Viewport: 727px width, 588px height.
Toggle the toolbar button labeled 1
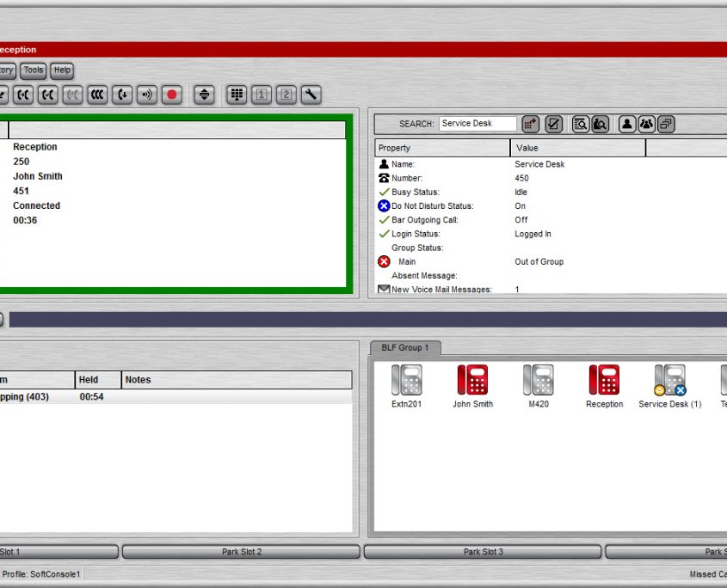(x=262, y=95)
